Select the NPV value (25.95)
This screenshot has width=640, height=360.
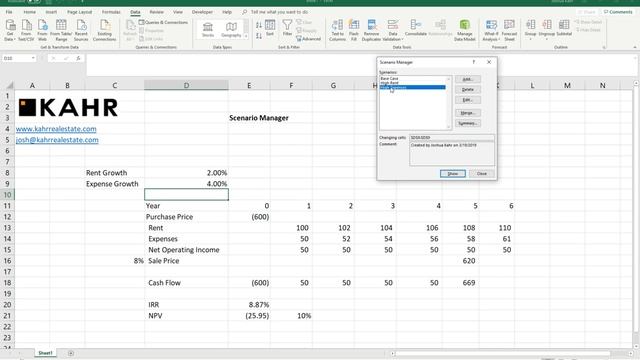pos(249,316)
